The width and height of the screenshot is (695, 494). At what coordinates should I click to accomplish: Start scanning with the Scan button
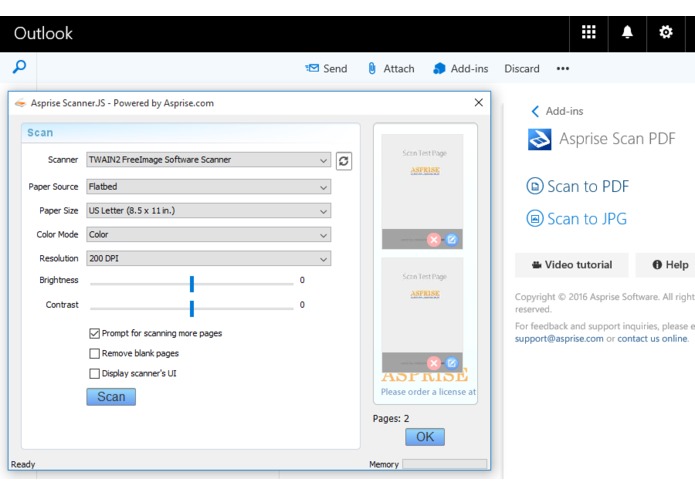[x=111, y=397]
